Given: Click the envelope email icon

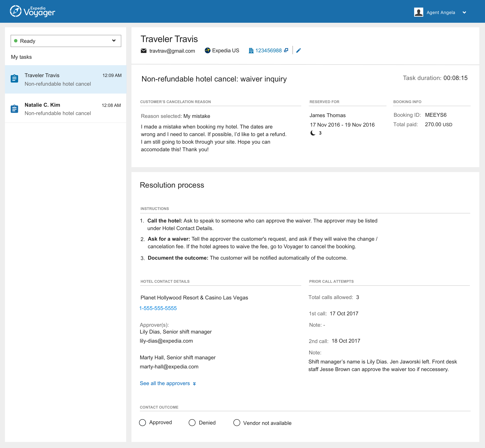Looking at the screenshot, I should pyautogui.click(x=143, y=51).
